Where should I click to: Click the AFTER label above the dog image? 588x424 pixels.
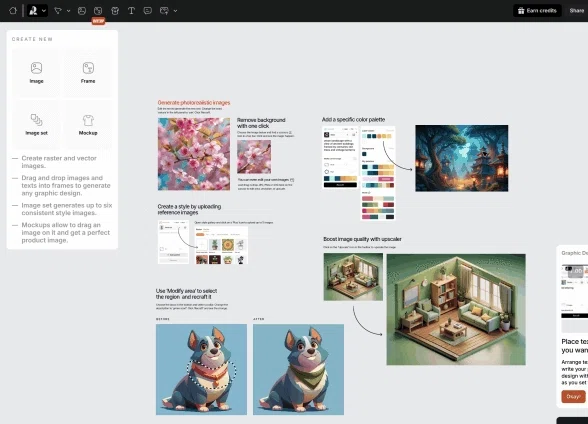click(x=259, y=319)
